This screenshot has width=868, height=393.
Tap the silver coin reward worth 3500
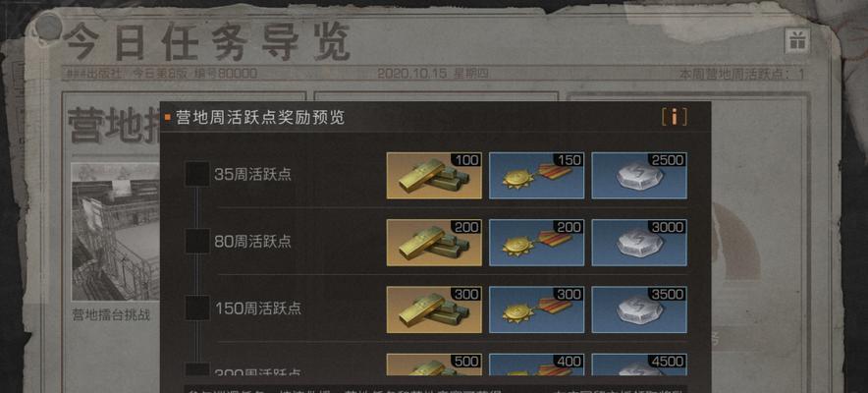pyautogui.click(x=639, y=309)
